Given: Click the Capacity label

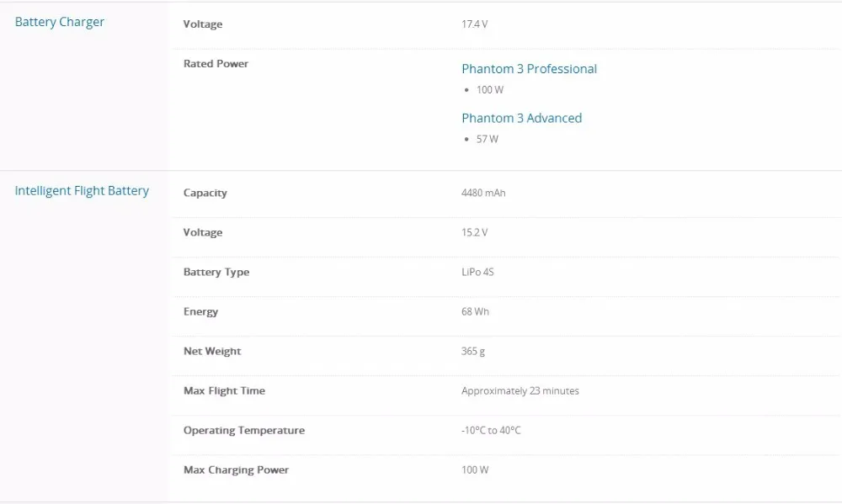Looking at the screenshot, I should tap(205, 193).
